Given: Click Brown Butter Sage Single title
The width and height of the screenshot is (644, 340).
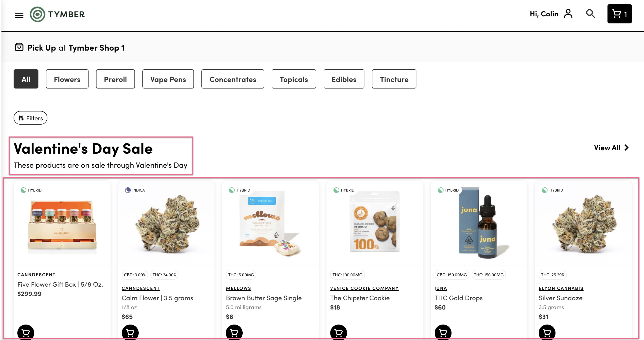Looking at the screenshot, I should pyautogui.click(x=264, y=298).
